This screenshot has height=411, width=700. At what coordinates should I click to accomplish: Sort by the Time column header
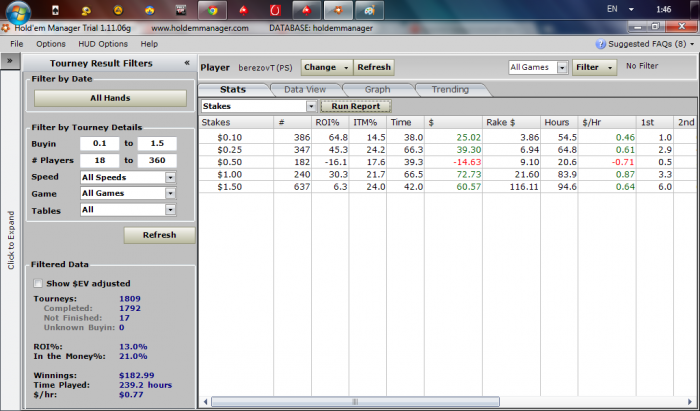[405, 122]
